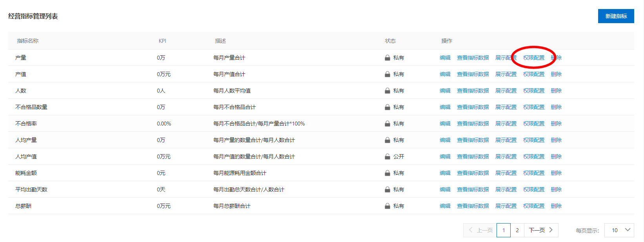Click the open lock icon for 人均产值

click(387, 156)
